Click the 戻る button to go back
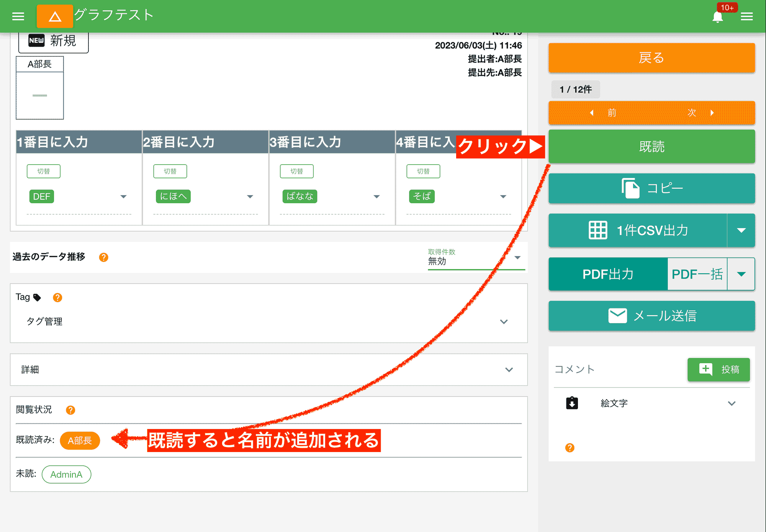 pos(651,58)
